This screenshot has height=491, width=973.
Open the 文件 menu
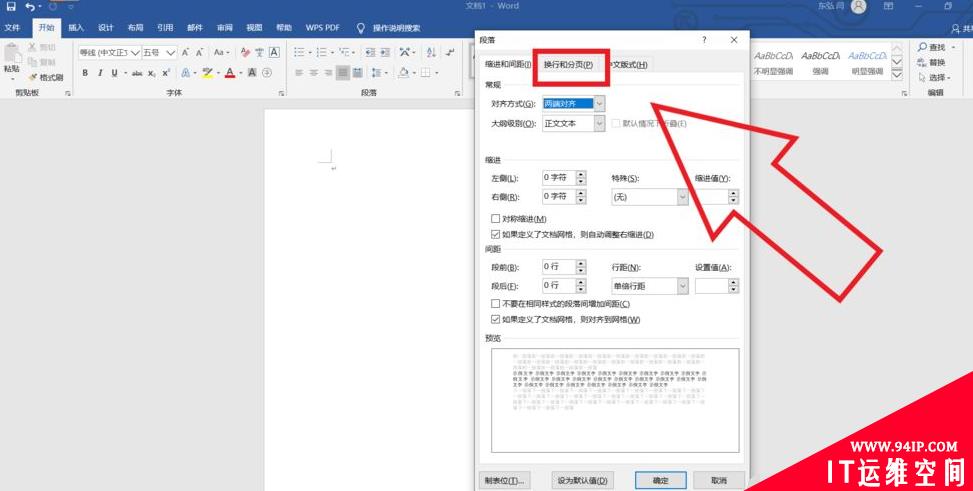coord(12,28)
